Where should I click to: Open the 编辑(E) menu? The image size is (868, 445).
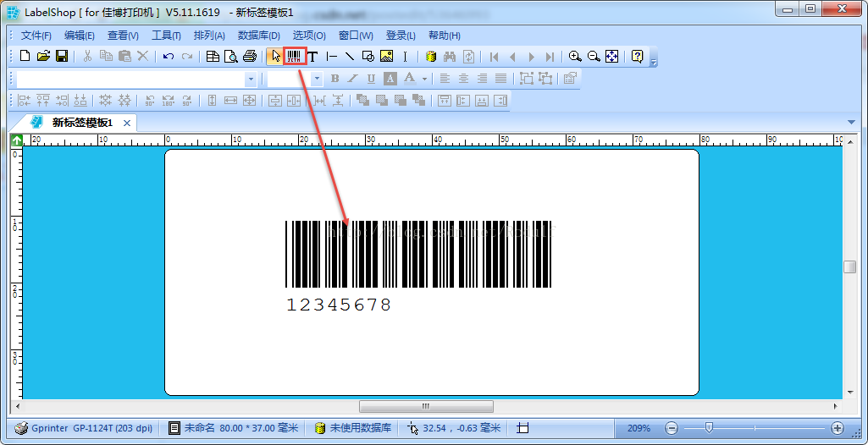coord(79,36)
